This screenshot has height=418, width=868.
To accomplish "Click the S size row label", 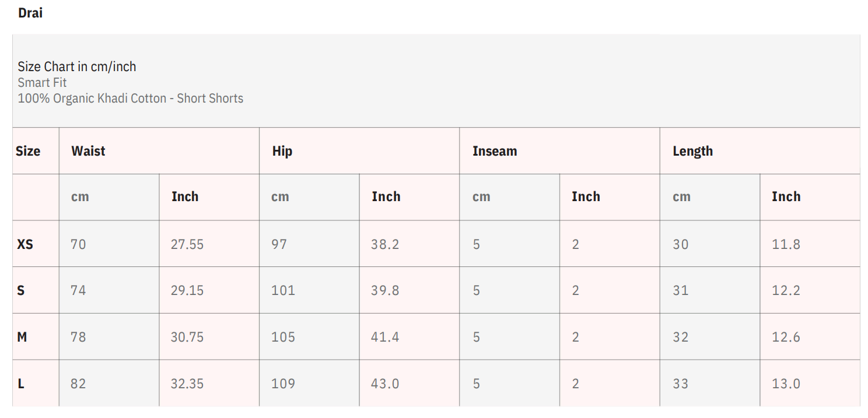I will 21,290.
